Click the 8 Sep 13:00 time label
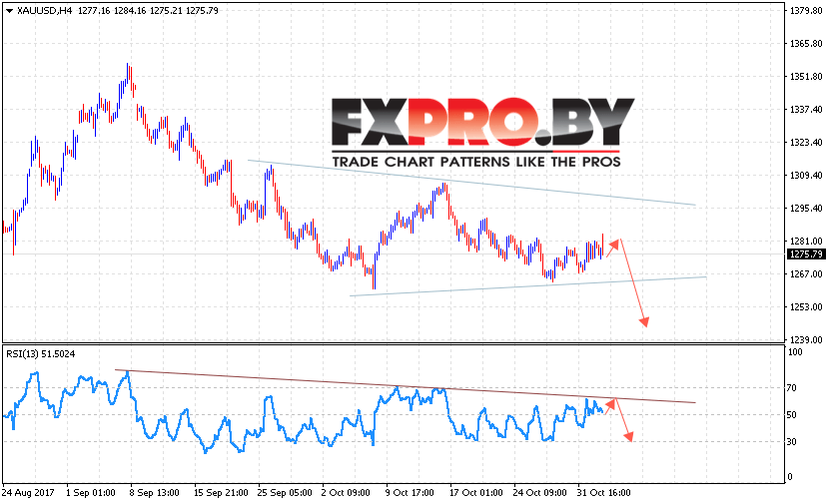This screenshot has height=504, width=827. pos(155,493)
